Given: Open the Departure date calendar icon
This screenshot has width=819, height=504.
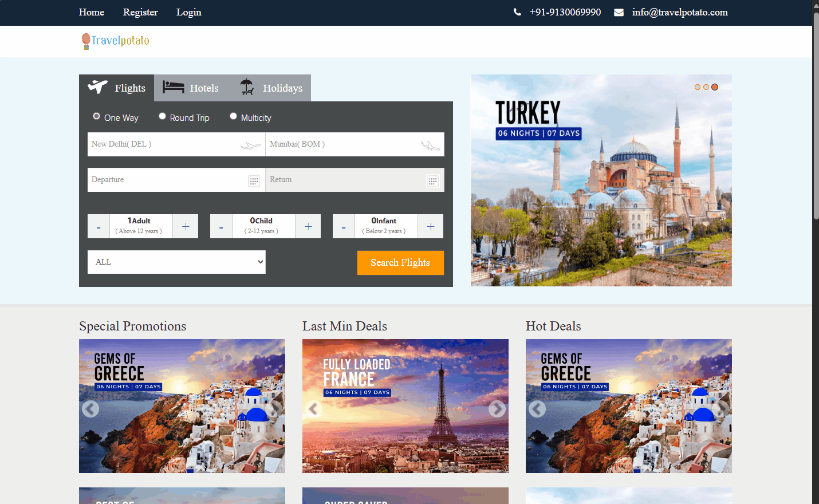Looking at the screenshot, I should (254, 181).
